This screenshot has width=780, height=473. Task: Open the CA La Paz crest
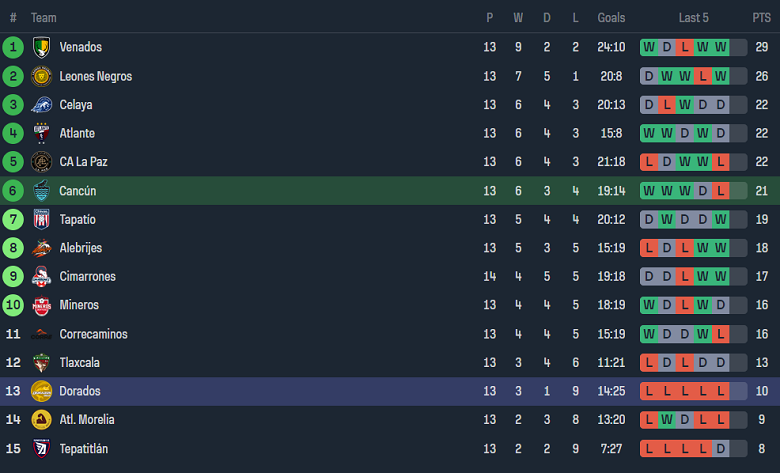[x=41, y=162]
